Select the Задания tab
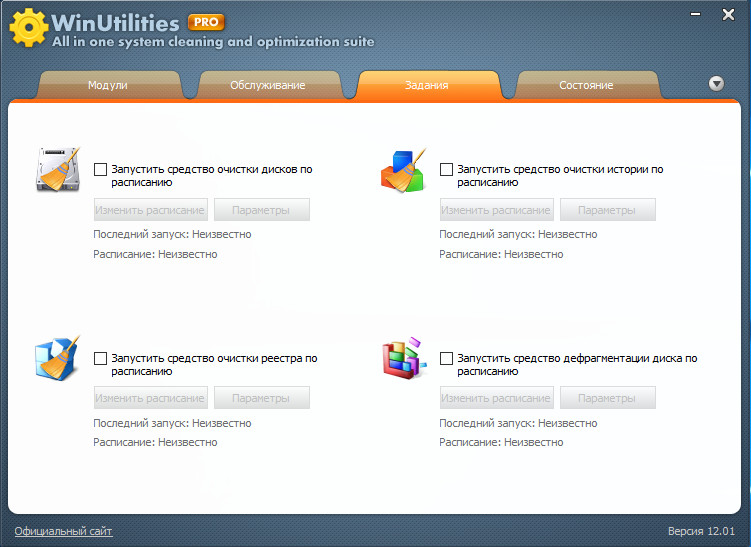This screenshot has width=751, height=547. (427, 85)
